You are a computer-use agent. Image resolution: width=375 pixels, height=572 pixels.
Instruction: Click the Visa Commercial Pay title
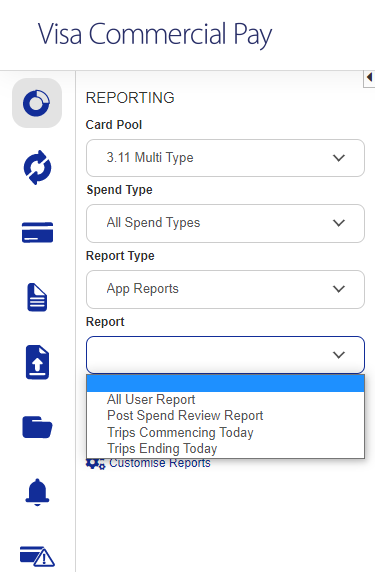(155, 34)
